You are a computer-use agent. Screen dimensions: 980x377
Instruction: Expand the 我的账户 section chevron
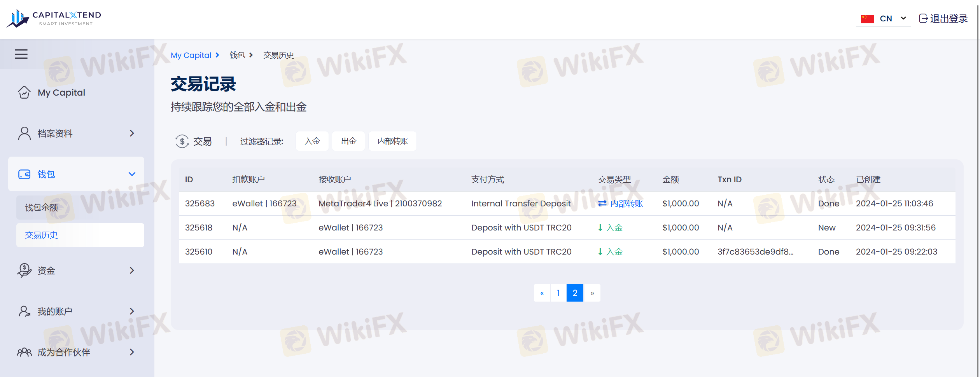tap(132, 311)
